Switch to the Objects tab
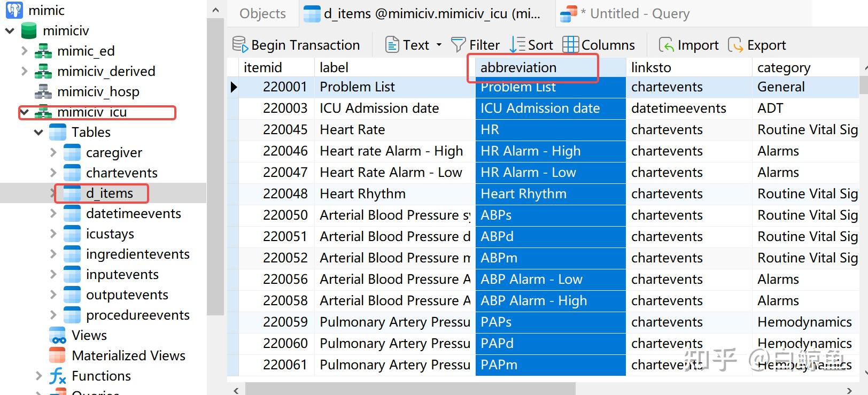This screenshot has width=868, height=395. point(262,13)
